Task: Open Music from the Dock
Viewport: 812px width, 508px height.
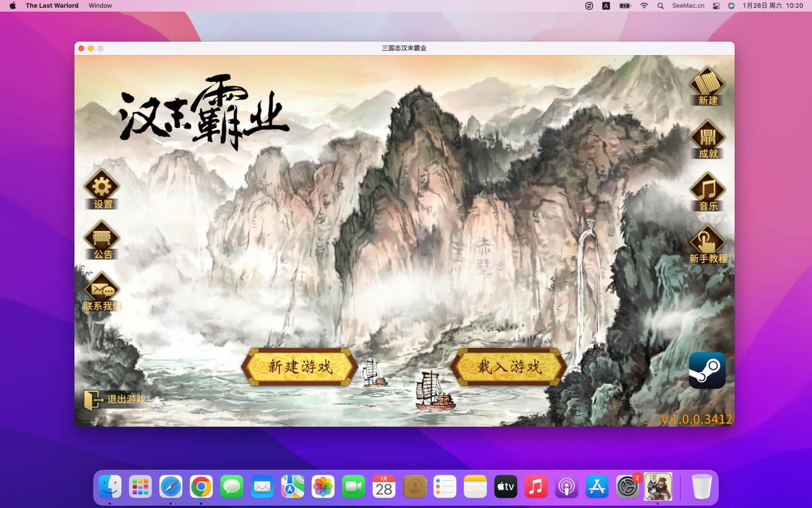Action: pyautogui.click(x=536, y=487)
